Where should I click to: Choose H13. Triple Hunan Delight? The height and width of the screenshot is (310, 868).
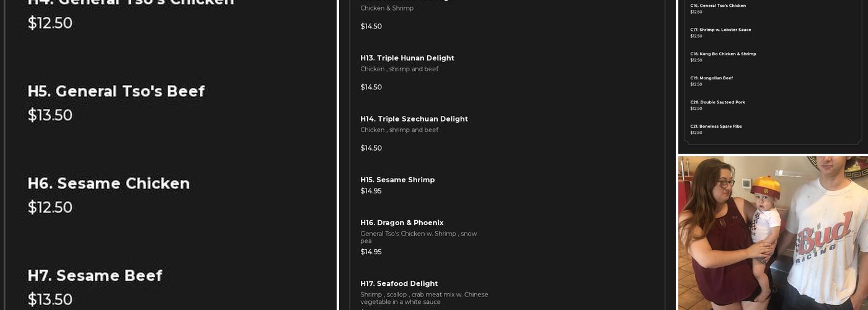pos(407,58)
